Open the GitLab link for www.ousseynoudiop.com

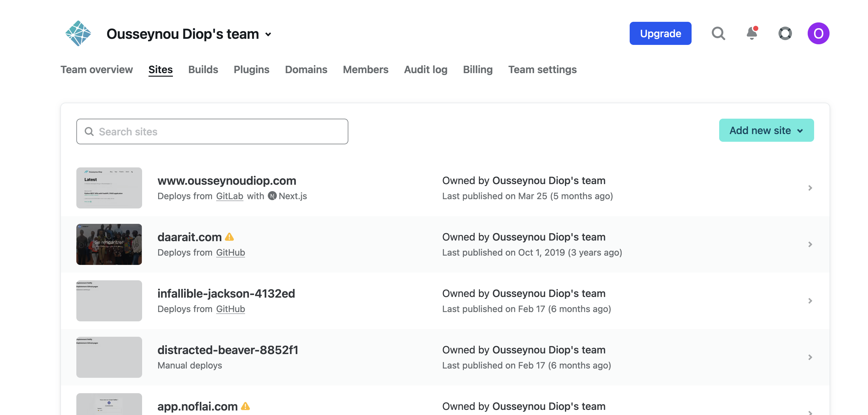(x=229, y=196)
